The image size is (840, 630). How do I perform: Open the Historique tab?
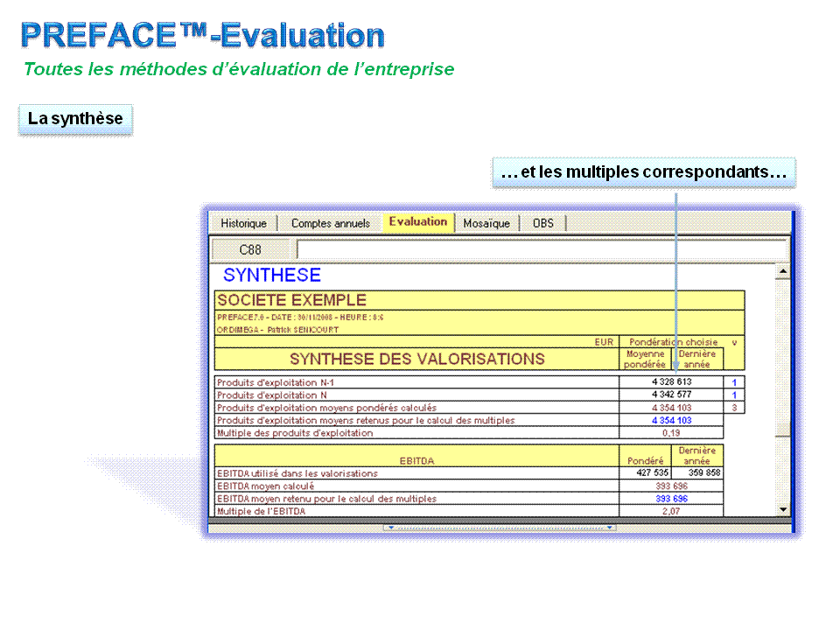pos(243,223)
